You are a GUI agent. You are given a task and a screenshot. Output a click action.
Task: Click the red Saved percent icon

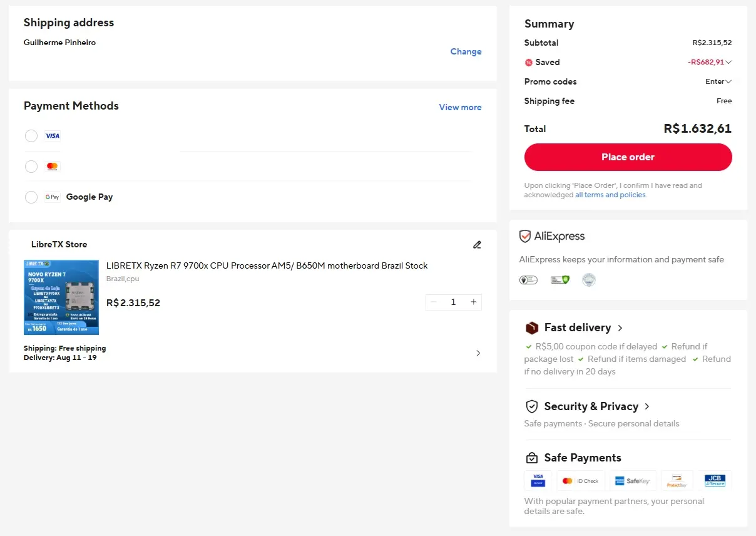pos(528,63)
